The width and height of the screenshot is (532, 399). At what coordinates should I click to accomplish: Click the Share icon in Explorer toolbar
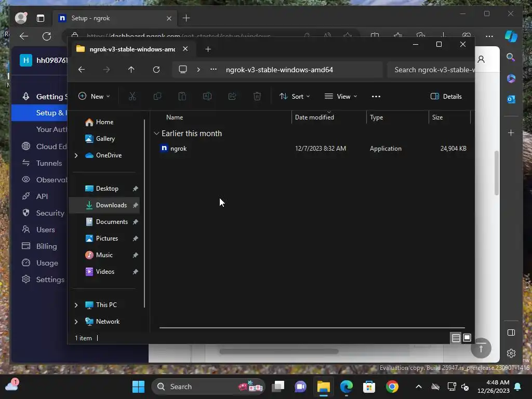click(232, 96)
